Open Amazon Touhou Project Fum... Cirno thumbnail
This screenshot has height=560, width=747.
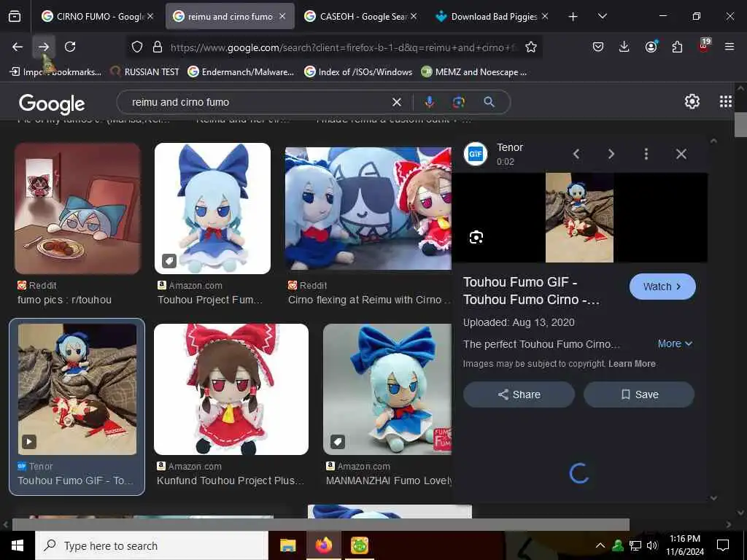212,208
